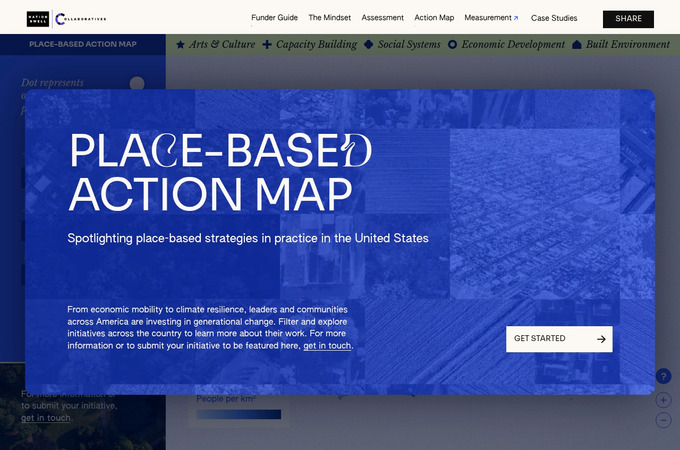Go to the Assessment page
680x450 pixels.
click(x=382, y=18)
